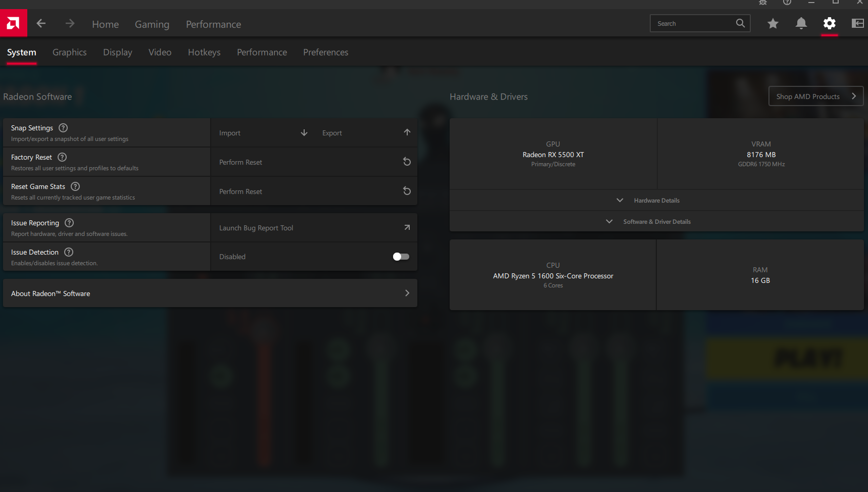The height and width of the screenshot is (492, 868).
Task: Click the Launch Bug Report Tool arrow icon
Action: click(407, 227)
